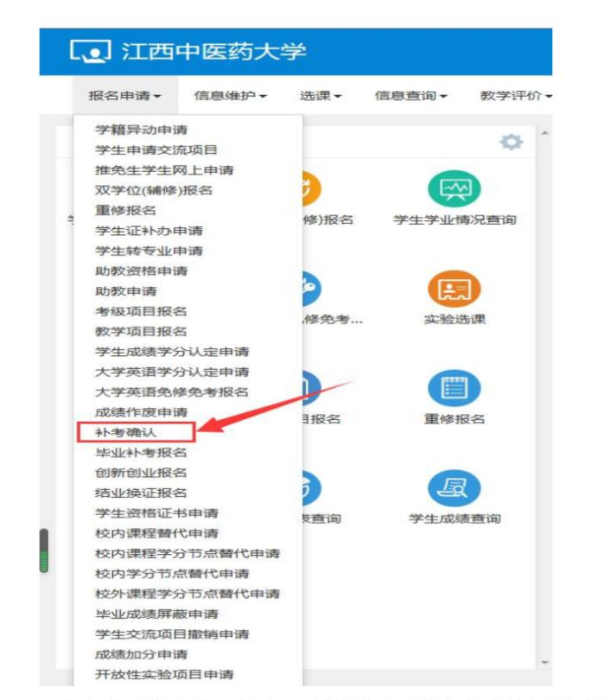The image size is (604, 700).
Task: Expand the 报名申请 dropdown menu
Action: [124, 96]
